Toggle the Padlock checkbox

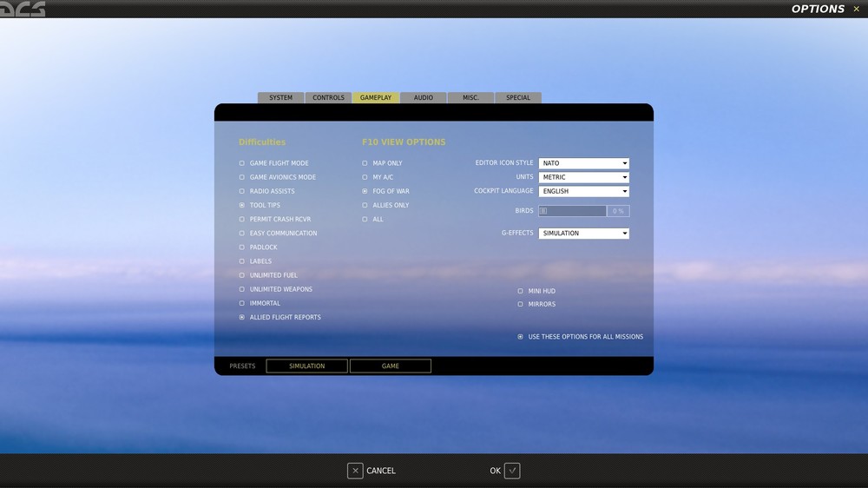242,247
